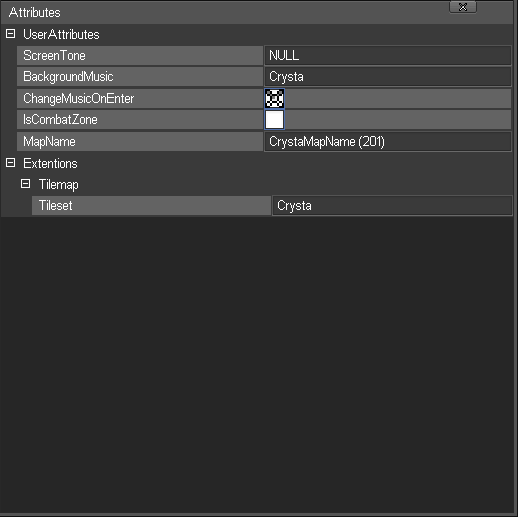Click the BackgroundMusic Crysta value field
This screenshot has height=517, width=518.
click(x=388, y=77)
